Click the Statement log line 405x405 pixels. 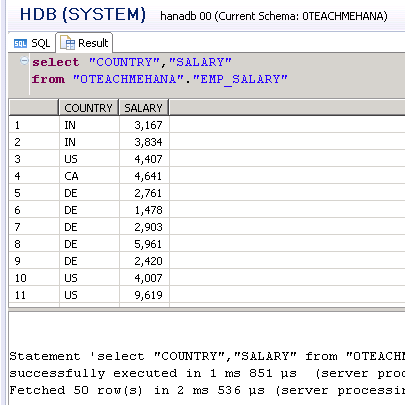click(207, 356)
